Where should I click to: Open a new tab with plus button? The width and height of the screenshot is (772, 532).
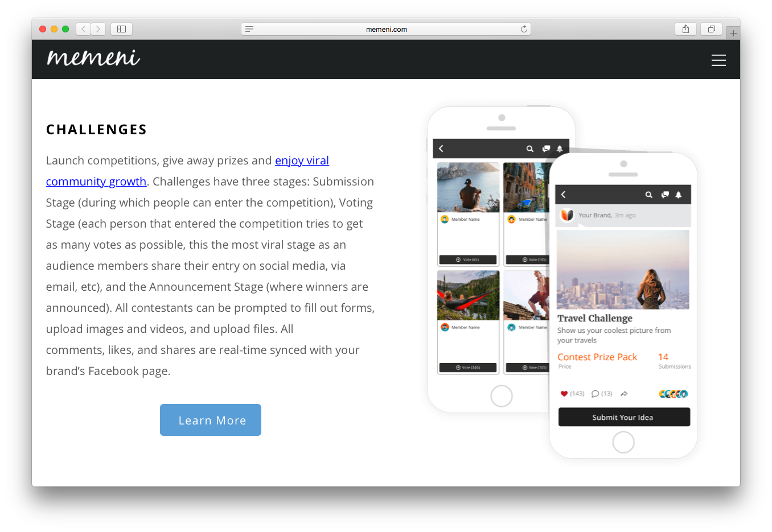pos(733,33)
